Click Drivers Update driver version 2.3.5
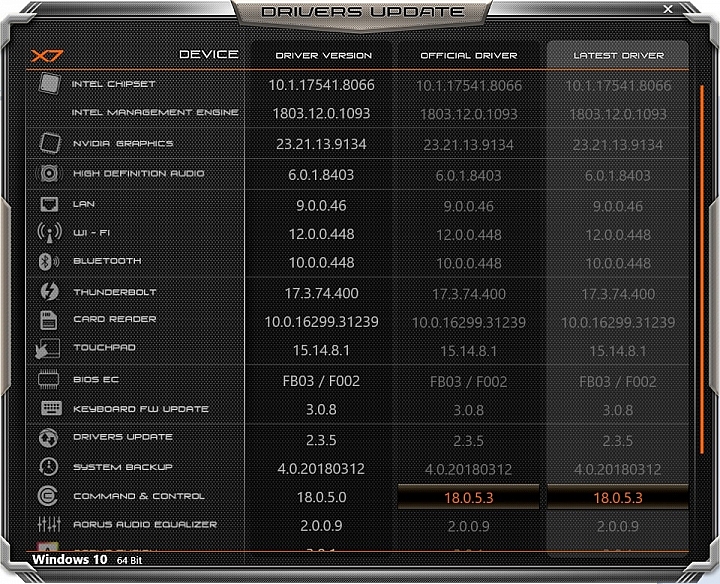The image size is (720, 584). pyautogui.click(x=321, y=440)
